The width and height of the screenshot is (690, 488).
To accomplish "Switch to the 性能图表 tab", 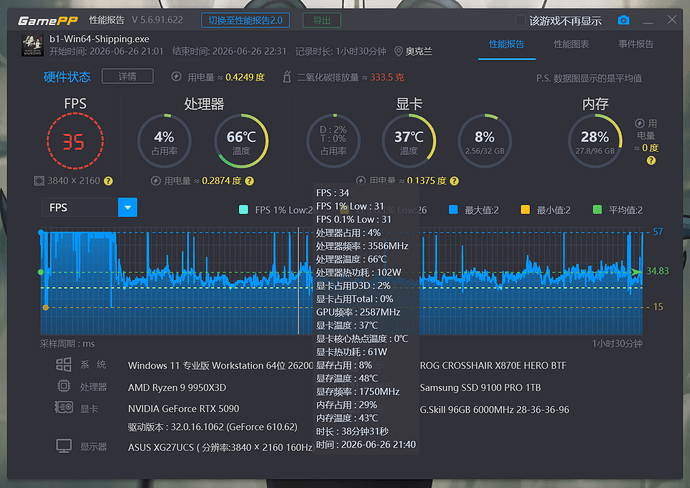I will coord(571,44).
